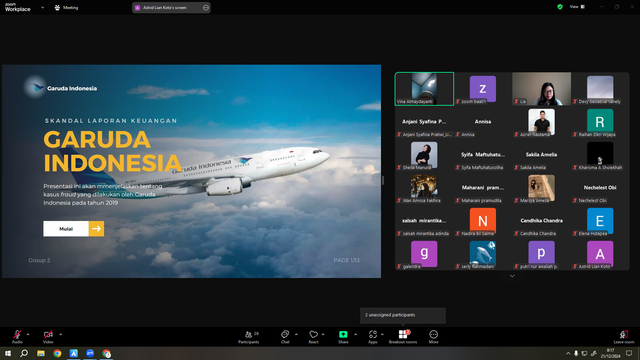Image resolution: width=640 pixels, height=360 pixels.
Task: Start camera with the Video button
Action: click(x=48, y=336)
